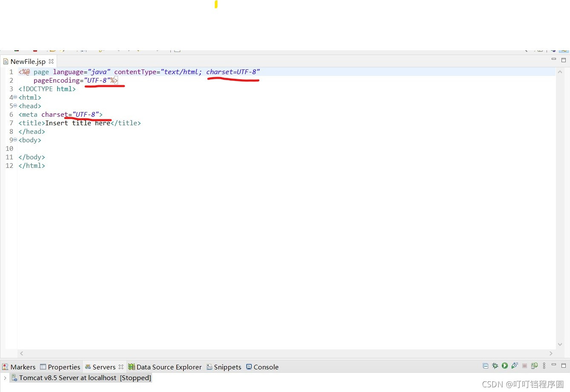The width and height of the screenshot is (570, 392).
Task: Start the Tomcat server with the green play icon
Action: (x=505, y=366)
